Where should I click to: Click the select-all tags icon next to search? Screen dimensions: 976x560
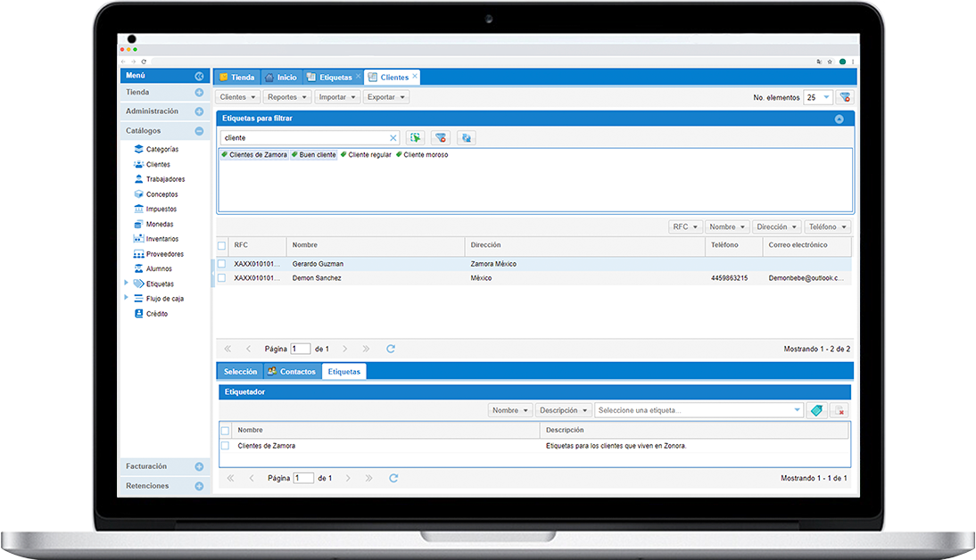415,138
